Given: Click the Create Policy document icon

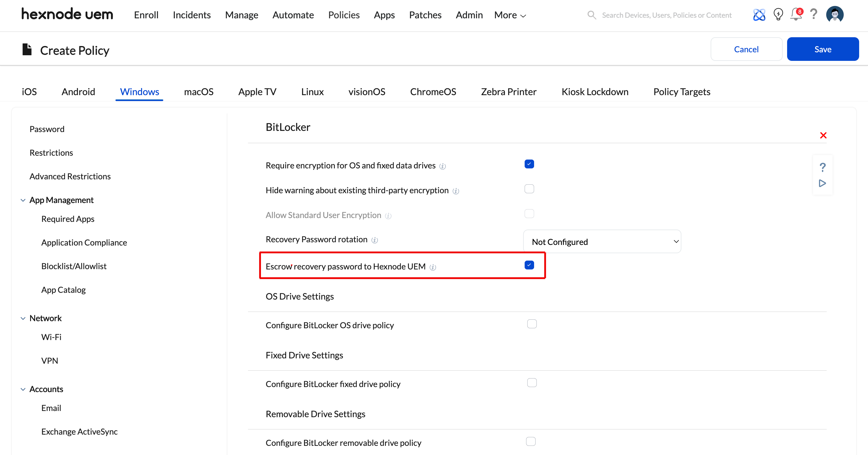Looking at the screenshot, I should (x=27, y=50).
